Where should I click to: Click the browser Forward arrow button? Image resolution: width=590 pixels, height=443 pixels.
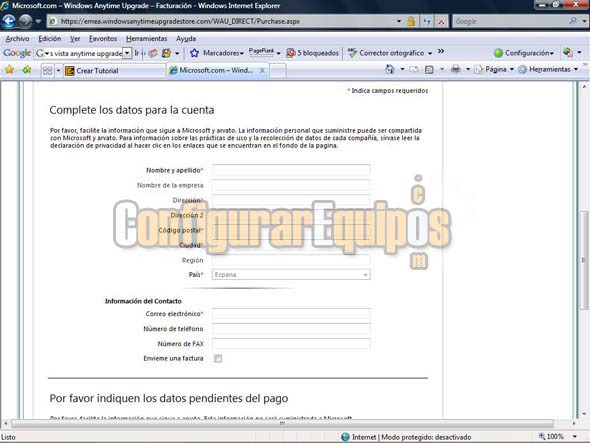[25, 21]
